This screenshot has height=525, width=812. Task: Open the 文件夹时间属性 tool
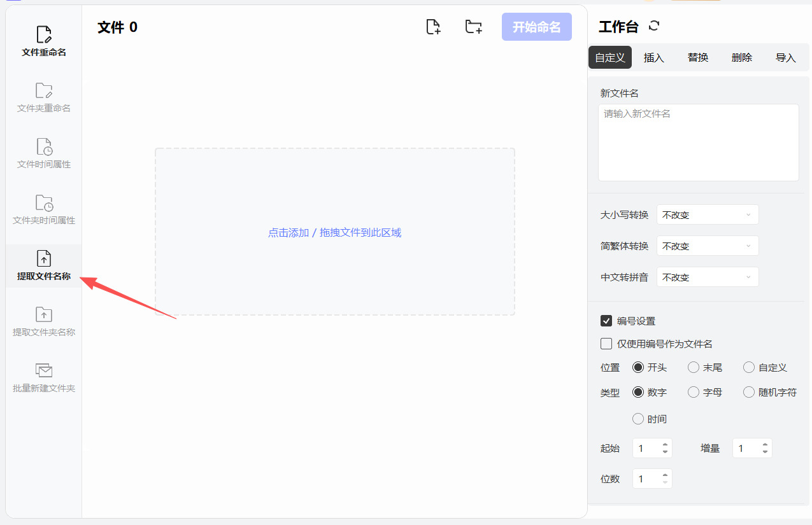click(43, 203)
